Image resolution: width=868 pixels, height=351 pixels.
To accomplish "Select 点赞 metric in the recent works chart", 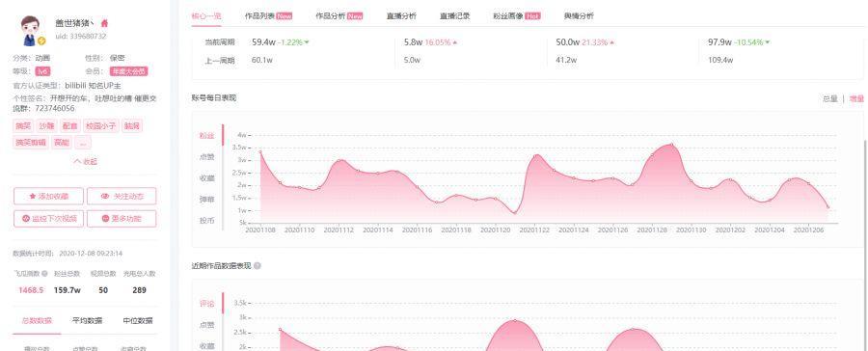I will point(207,324).
